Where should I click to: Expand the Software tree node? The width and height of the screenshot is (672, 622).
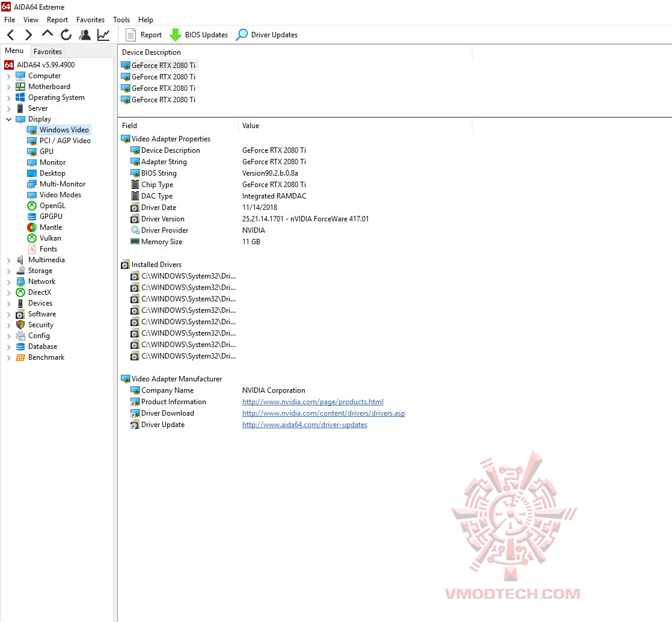(x=8, y=315)
